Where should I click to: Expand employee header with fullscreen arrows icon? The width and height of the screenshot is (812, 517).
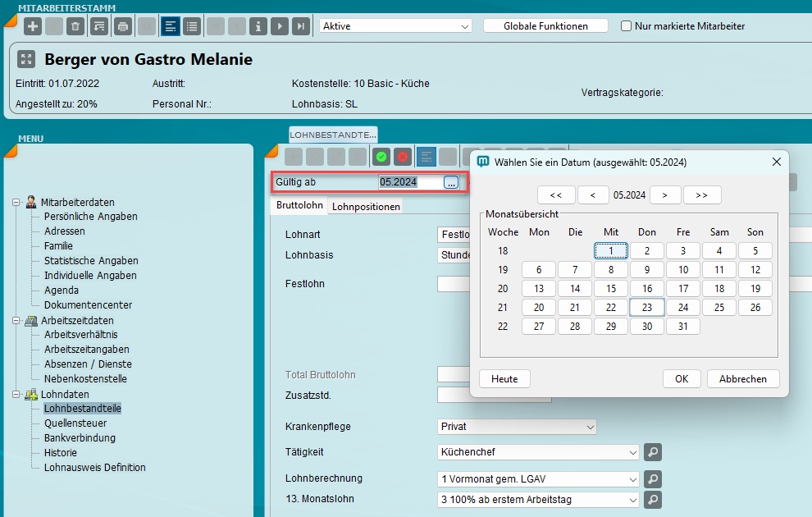[x=27, y=59]
